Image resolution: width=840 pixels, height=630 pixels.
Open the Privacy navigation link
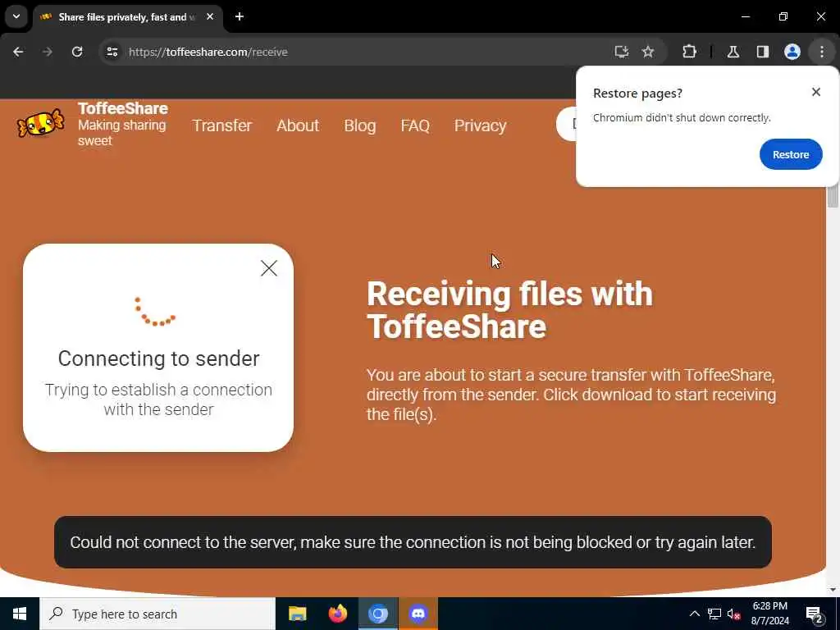(481, 126)
